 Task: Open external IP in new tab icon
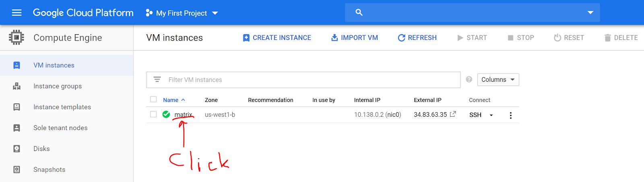[x=453, y=114]
